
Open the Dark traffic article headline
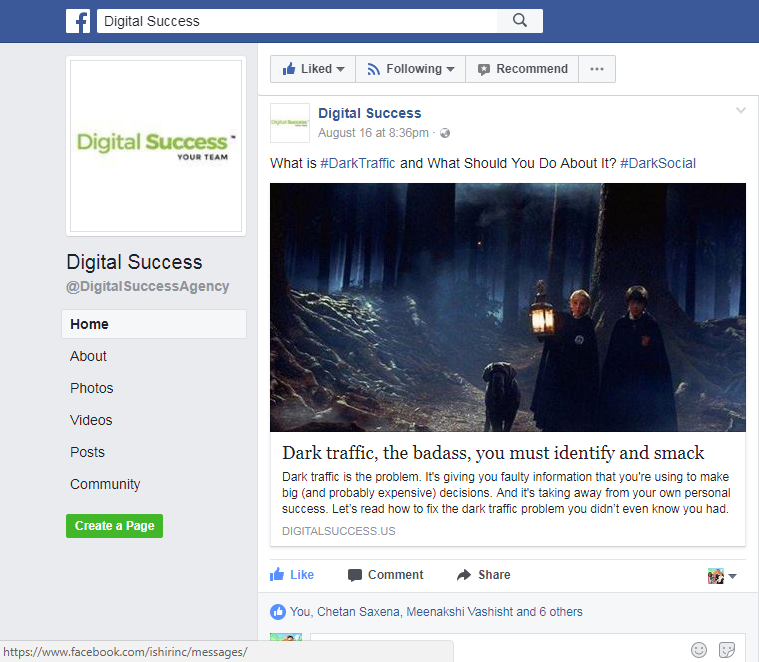[x=493, y=453]
